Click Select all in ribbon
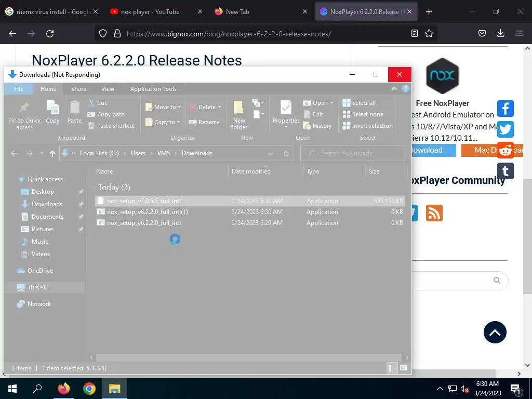532x399 pixels. tap(359, 103)
